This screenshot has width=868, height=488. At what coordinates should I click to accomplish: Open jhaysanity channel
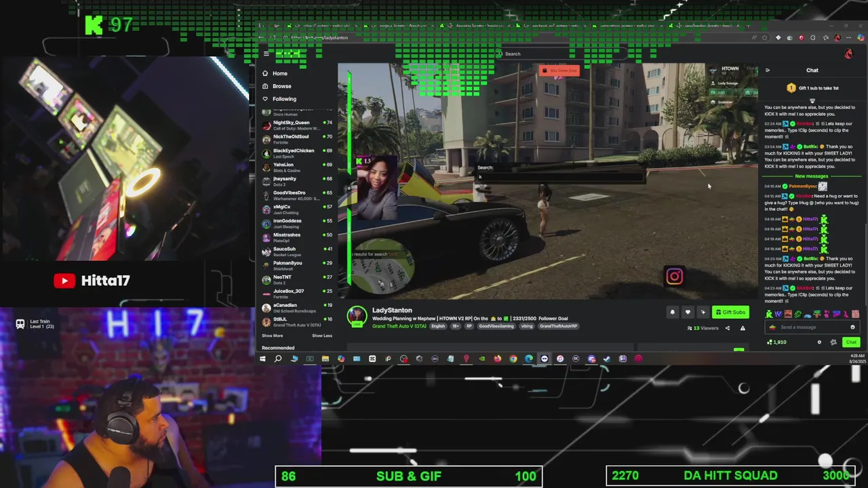(297, 181)
